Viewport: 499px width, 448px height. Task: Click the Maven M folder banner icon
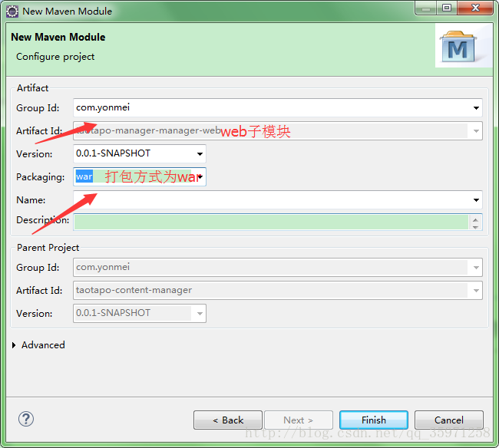tap(458, 47)
